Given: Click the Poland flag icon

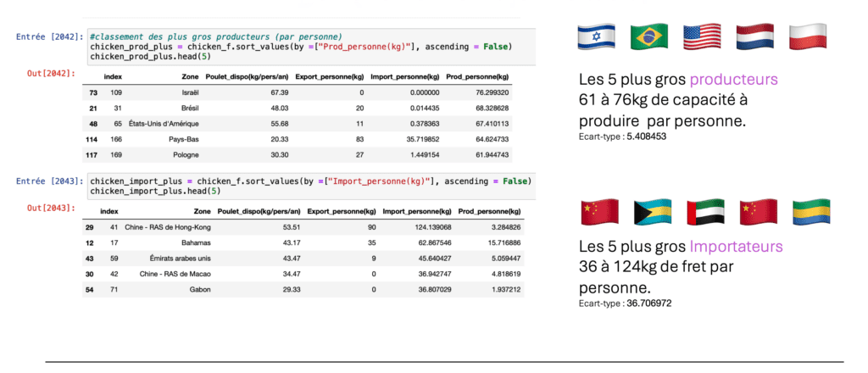Looking at the screenshot, I should click(807, 36).
